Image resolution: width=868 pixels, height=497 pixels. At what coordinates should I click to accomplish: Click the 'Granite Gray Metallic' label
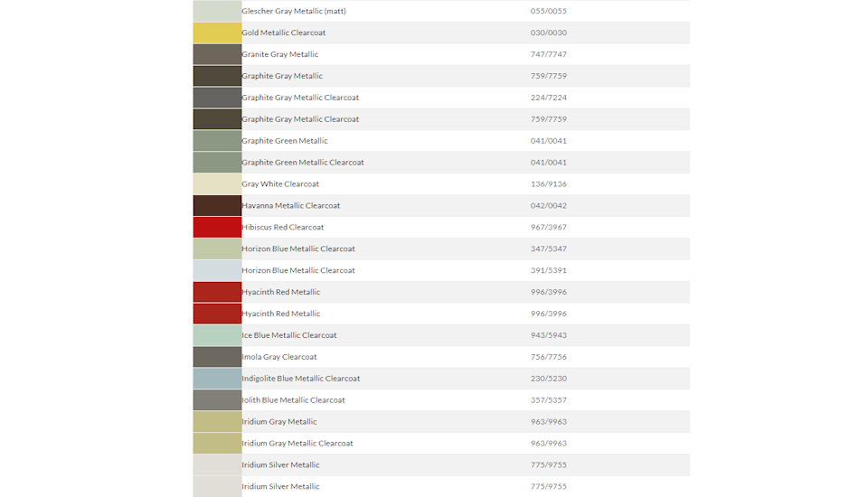click(x=279, y=54)
